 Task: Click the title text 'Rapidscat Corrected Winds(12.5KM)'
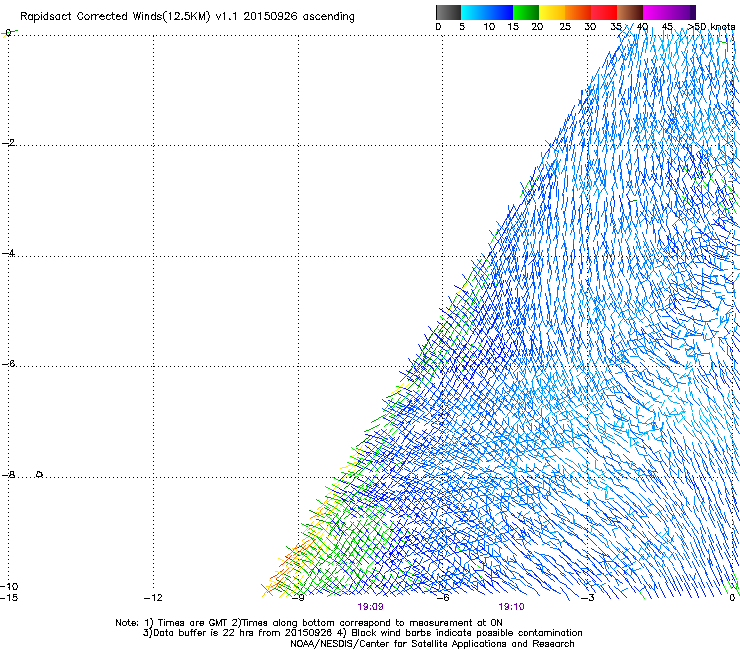click(115, 17)
